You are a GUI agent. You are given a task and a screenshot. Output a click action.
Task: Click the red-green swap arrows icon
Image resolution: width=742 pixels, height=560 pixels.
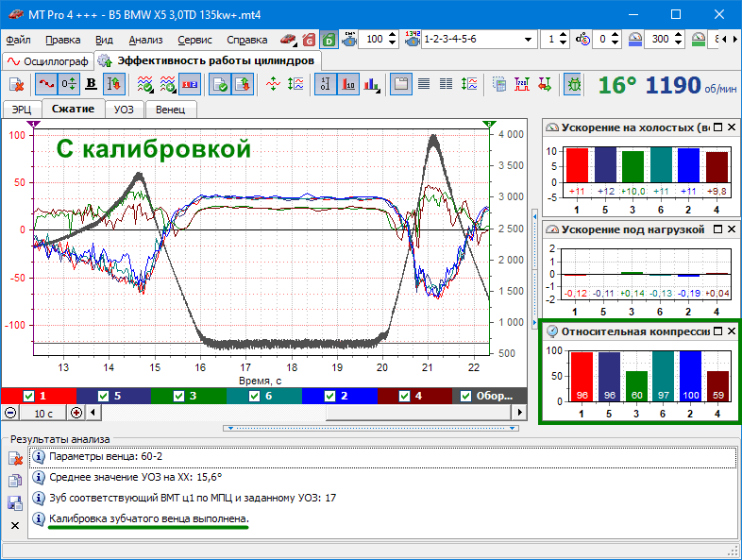point(545,85)
